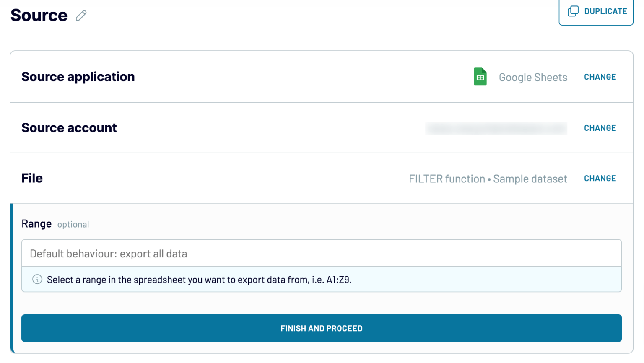
Task: Click the File row label
Action: (x=32, y=178)
